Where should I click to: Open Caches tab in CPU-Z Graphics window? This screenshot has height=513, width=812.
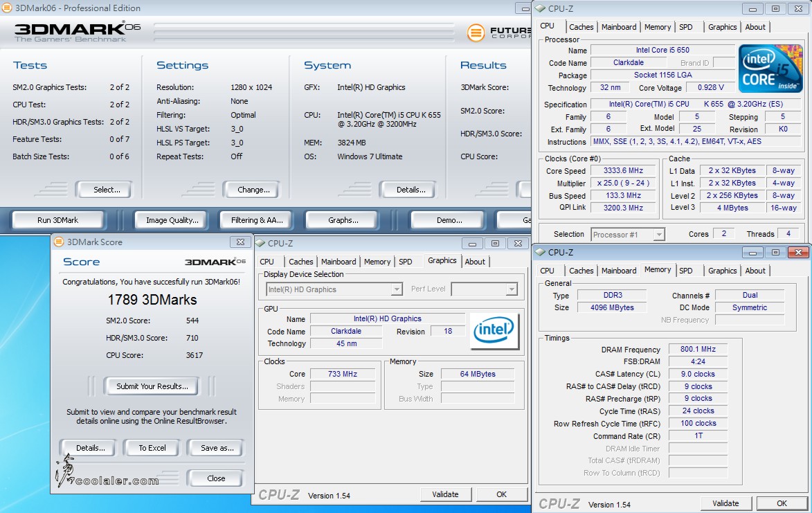point(301,262)
